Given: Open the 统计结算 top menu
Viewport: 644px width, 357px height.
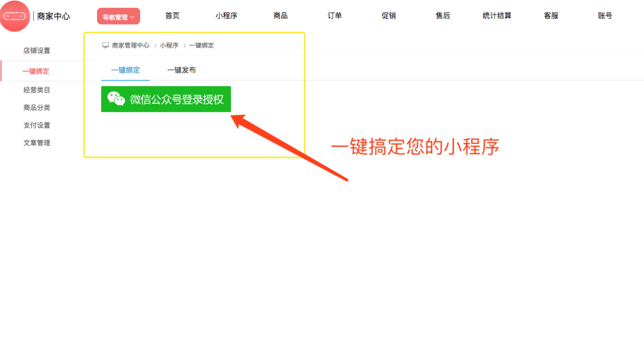Looking at the screenshot, I should point(497,16).
